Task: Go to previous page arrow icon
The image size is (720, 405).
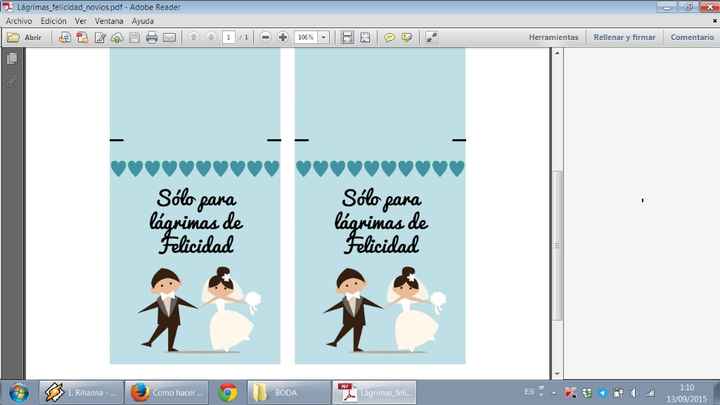Action: (x=193, y=37)
